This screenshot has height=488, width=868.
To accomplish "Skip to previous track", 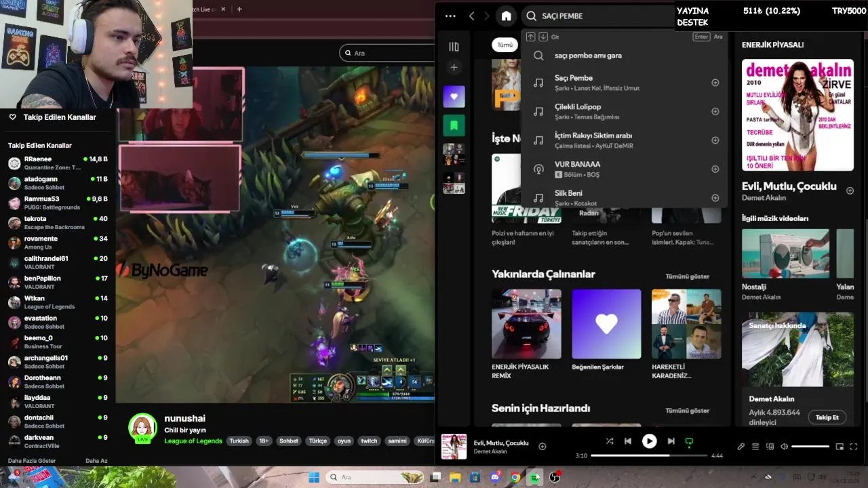I will coord(628,441).
